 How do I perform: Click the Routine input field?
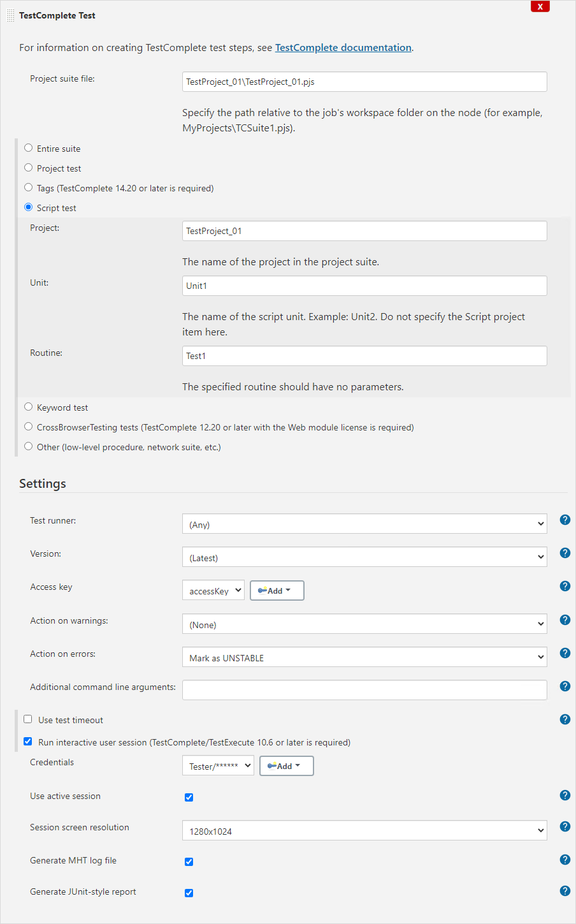(x=364, y=356)
